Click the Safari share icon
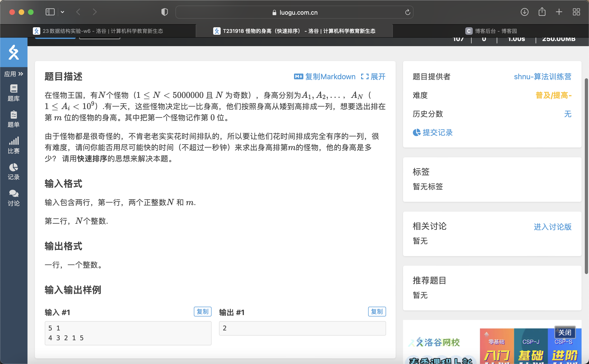Image resolution: width=589 pixels, height=364 pixels. pos(542,12)
